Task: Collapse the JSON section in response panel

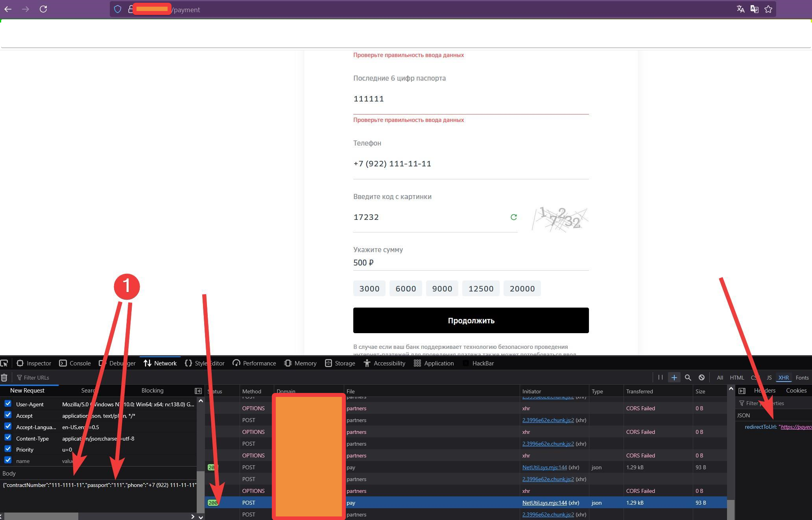Action: click(743, 415)
